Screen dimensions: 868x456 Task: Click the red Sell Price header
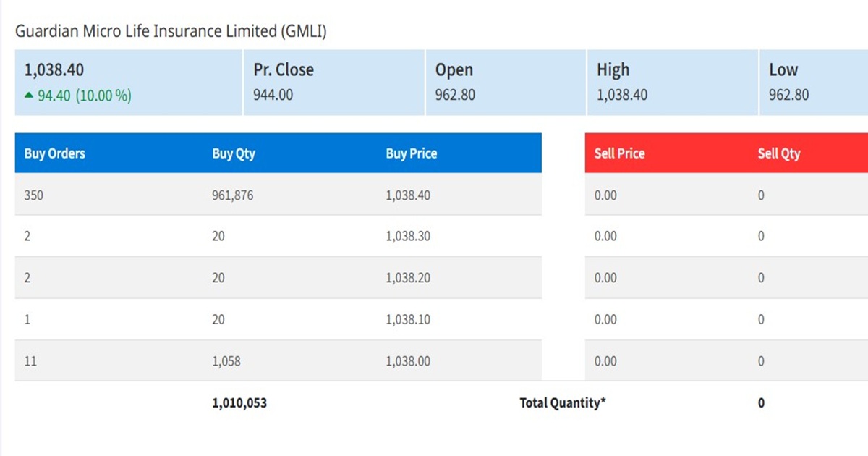[x=619, y=153]
